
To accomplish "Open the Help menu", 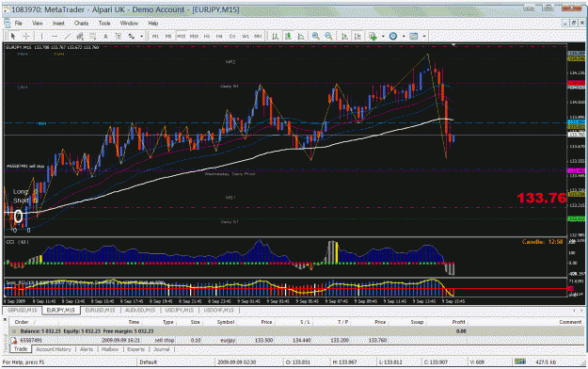I will [153, 24].
